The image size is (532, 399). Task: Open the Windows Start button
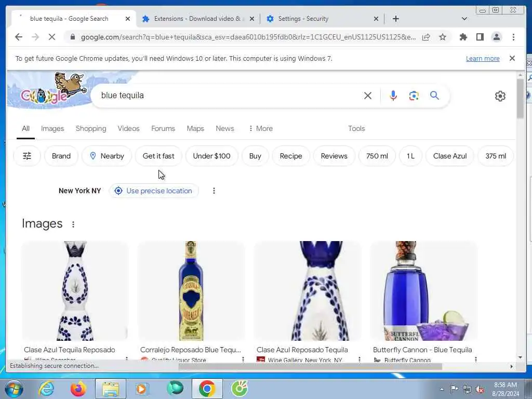pos(14,389)
